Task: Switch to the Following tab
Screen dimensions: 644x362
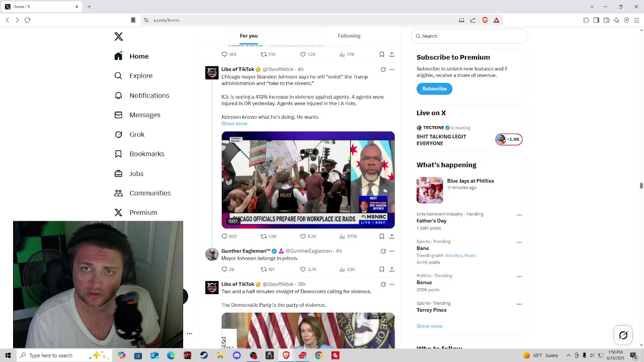Action: [x=349, y=36]
